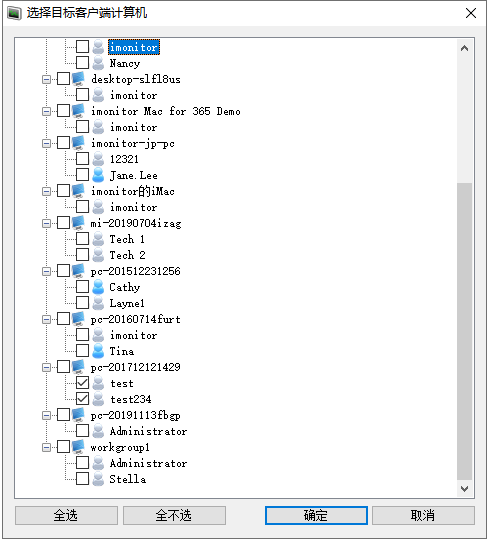The height and width of the screenshot is (541, 489).
Task: Uncheck the test user checkbox
Action: (82, 383)
